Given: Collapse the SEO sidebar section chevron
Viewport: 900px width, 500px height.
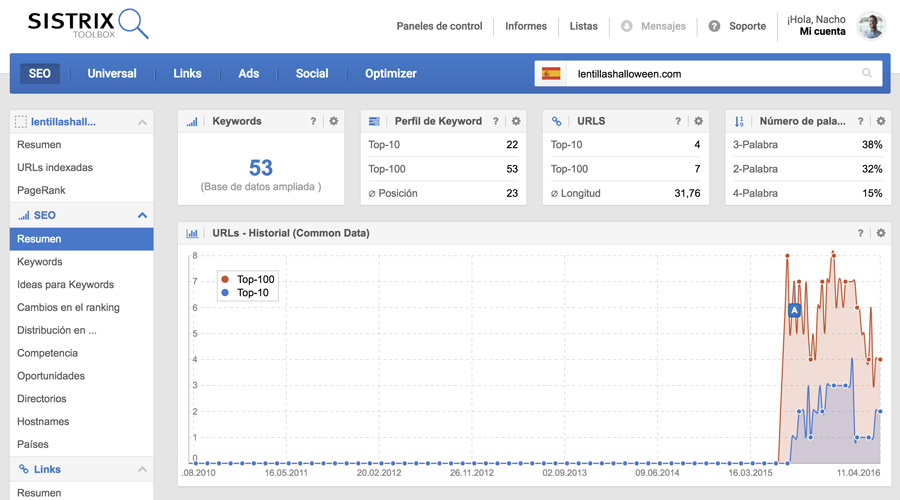Looking at the screenshot, I should click(142, 215).
